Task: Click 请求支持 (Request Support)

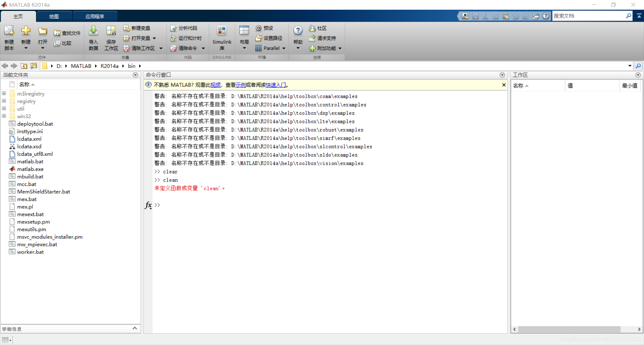Action: (322, 38)
